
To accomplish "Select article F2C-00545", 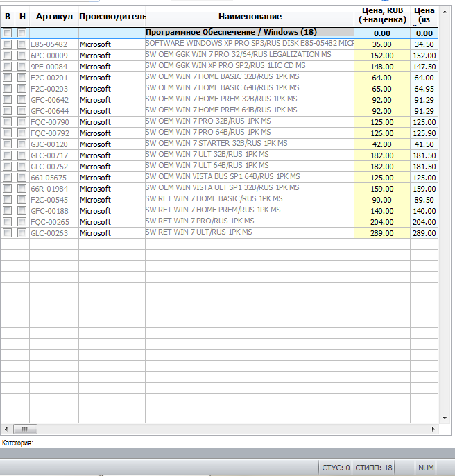I will [49, 200].
